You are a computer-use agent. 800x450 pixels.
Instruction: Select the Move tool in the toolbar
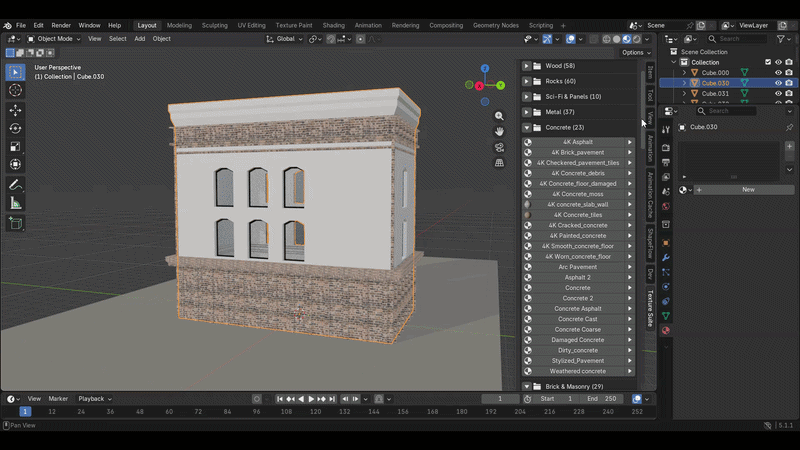click(x=15, y=110)
